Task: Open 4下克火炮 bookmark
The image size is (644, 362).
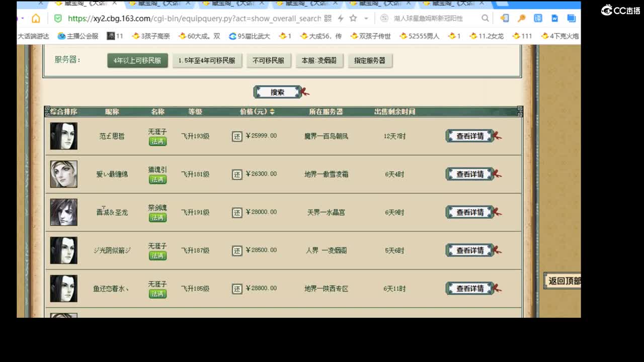Action: (x=560, y=36)
